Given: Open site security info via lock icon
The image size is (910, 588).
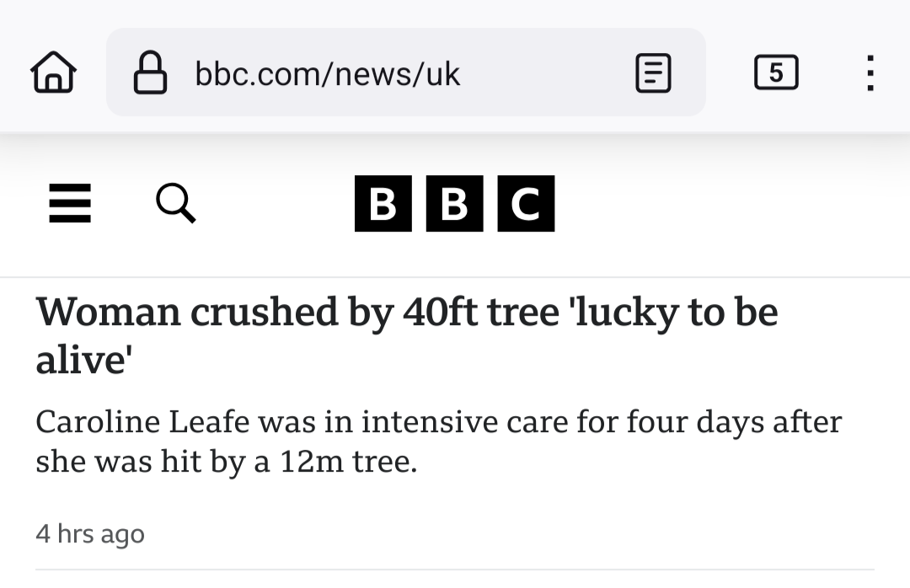Looking at the screenshot, I should coord(151,72).
